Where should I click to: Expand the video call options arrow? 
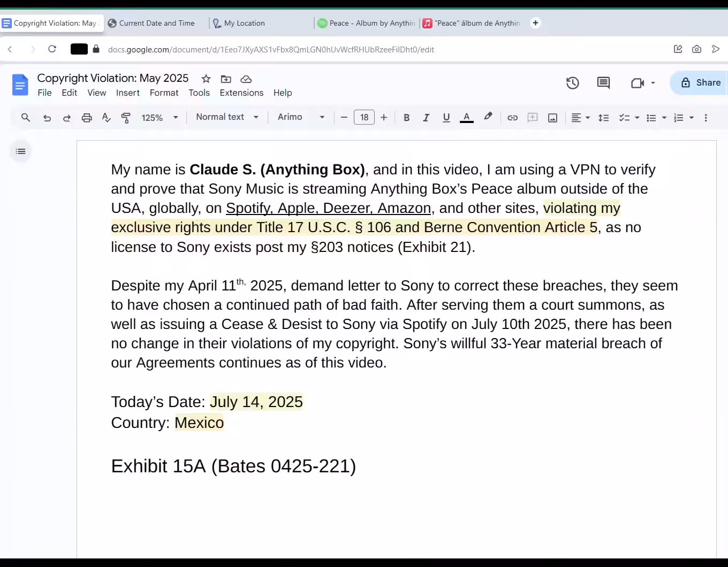(x=653, y=83)
